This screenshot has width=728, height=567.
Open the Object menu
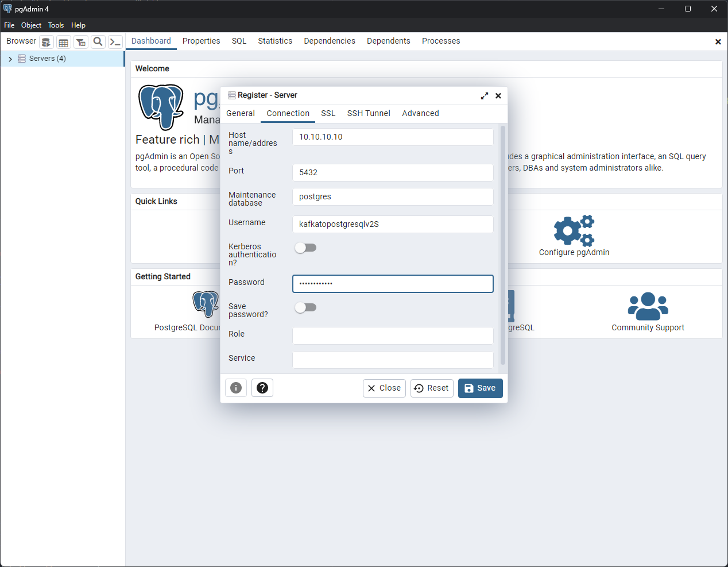pyautogui.click(x=31, y=25)
